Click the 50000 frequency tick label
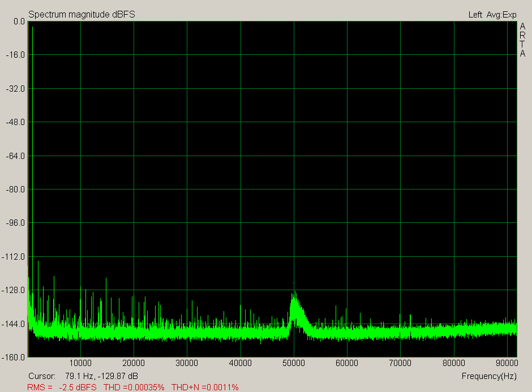Screen dimensions: 532x392 click(x=294, y=363)
